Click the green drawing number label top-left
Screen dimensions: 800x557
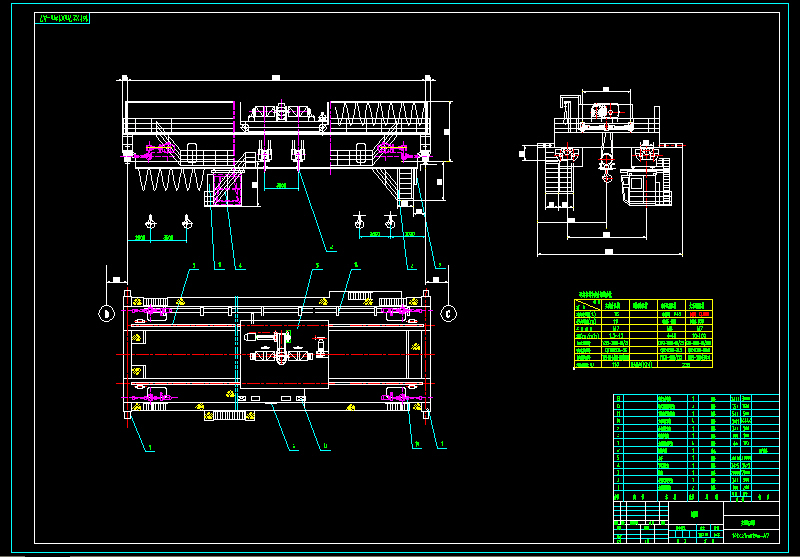62,19
